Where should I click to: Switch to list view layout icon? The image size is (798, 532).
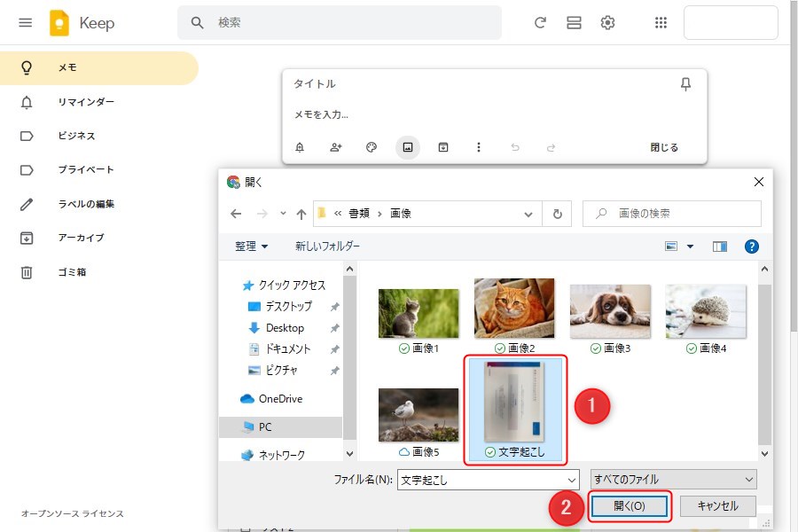click(x=574, y=23)
